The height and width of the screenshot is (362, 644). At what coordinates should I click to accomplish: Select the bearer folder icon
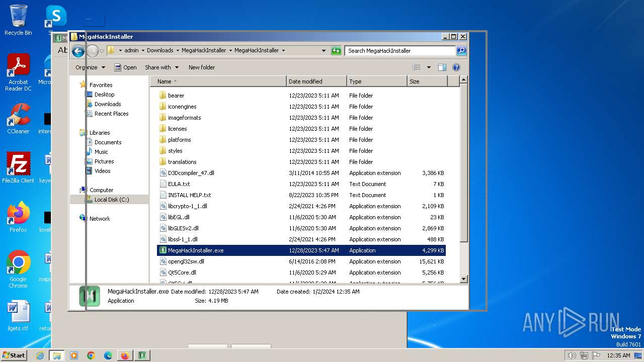click(x=163, y=96)
